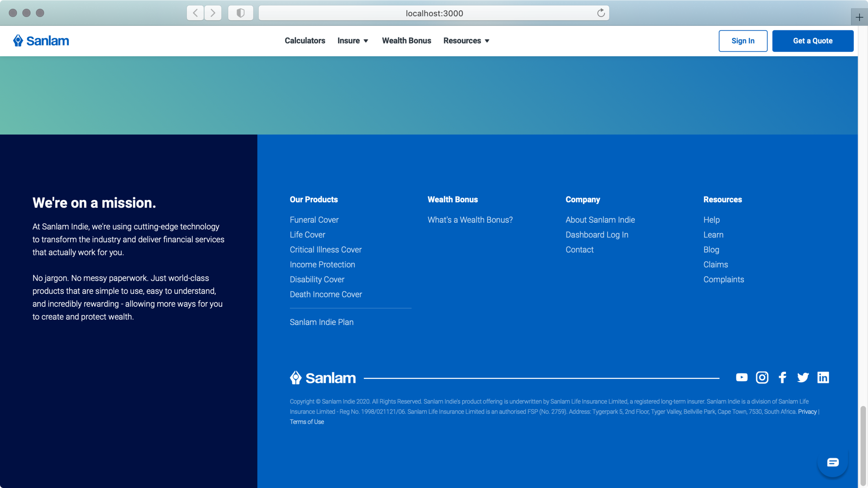Click the Sanlam logo in header
The image size is (868, 488).
tap(41, 40)
